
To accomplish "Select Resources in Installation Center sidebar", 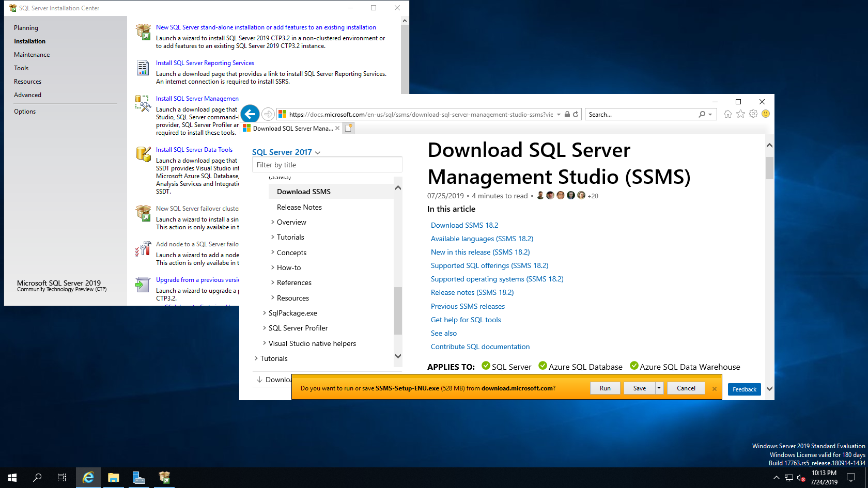I will point(27,82).
